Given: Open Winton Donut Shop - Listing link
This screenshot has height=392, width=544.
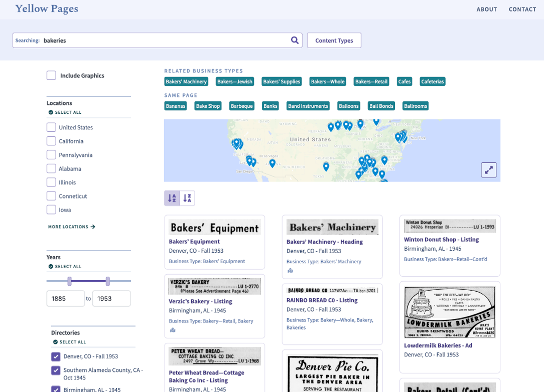Looking at the screenshot, I should (x=441, y=240).
